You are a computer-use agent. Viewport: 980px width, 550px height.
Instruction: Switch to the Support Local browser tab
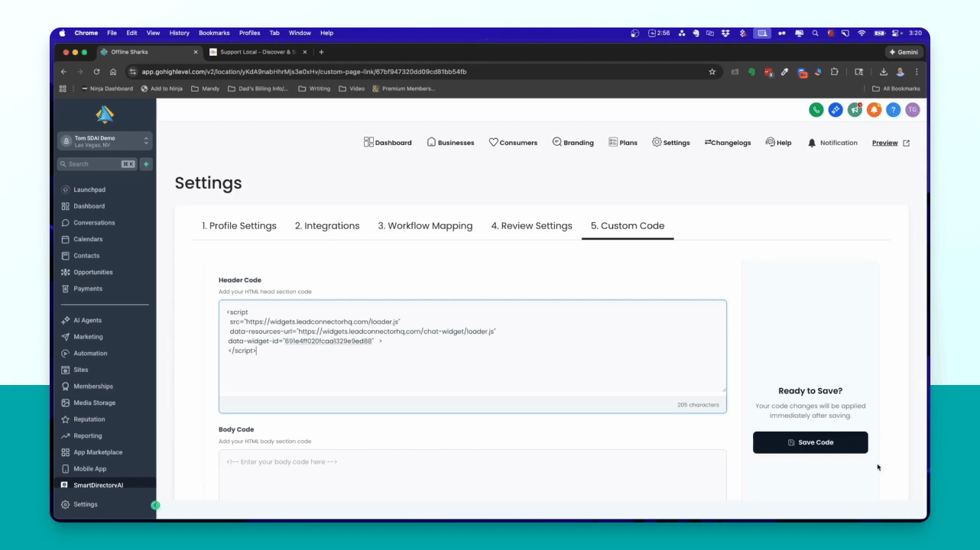pyautogui.click(x=258, y=52)
